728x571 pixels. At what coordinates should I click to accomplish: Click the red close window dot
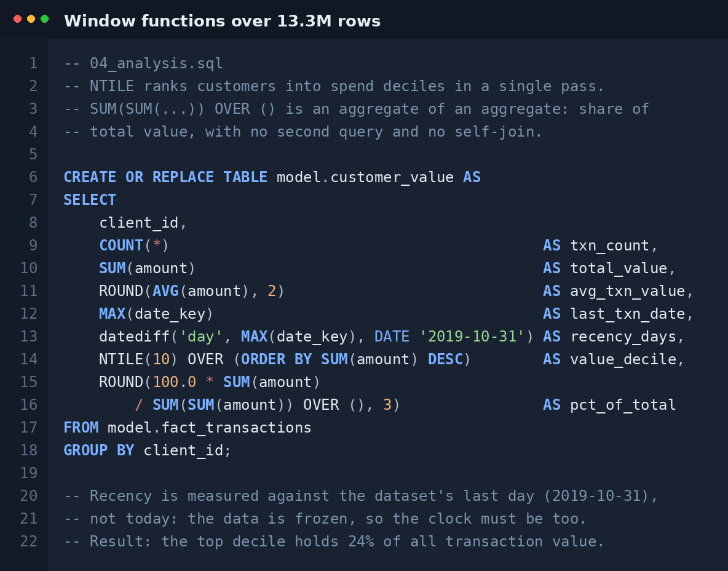pos(18,18)
